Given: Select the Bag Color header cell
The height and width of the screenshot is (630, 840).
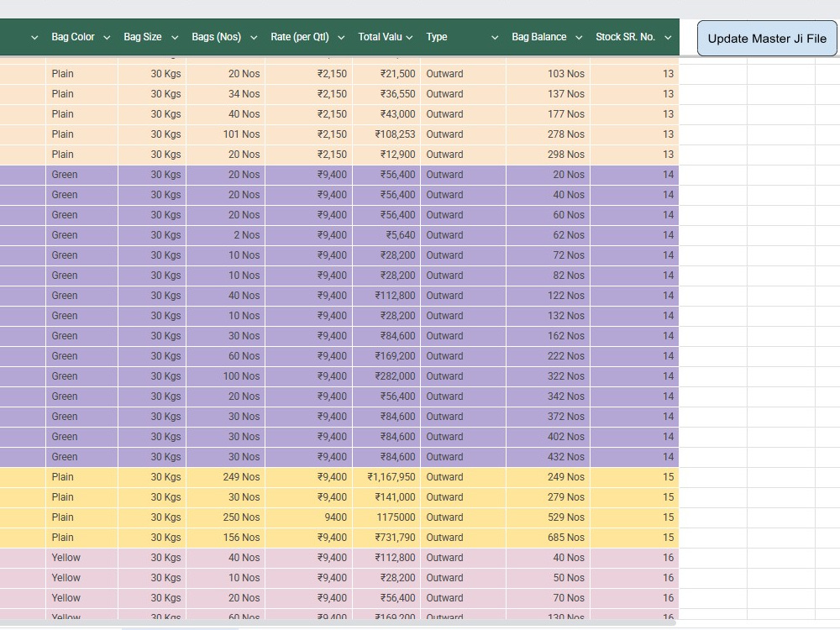Looking at the screenshot, I should pos(82,37).
